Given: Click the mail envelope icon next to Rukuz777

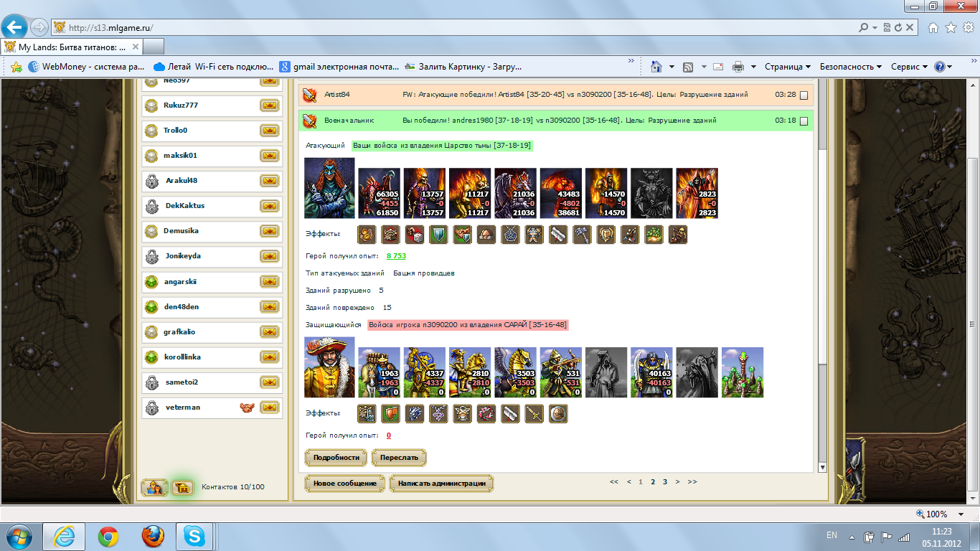Looking at the screenshot, I should (269, 105).
